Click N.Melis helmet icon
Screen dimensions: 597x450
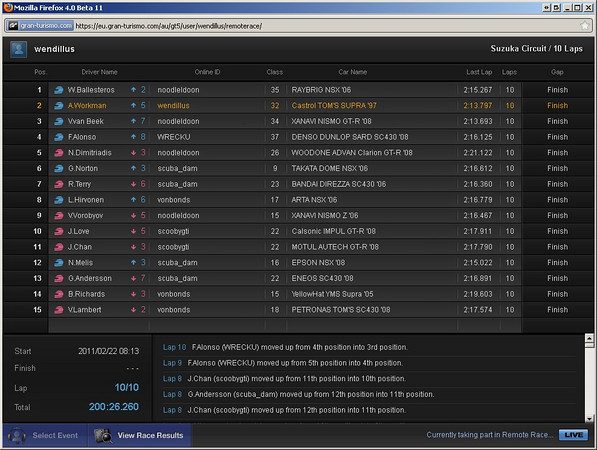pos(59,263)
